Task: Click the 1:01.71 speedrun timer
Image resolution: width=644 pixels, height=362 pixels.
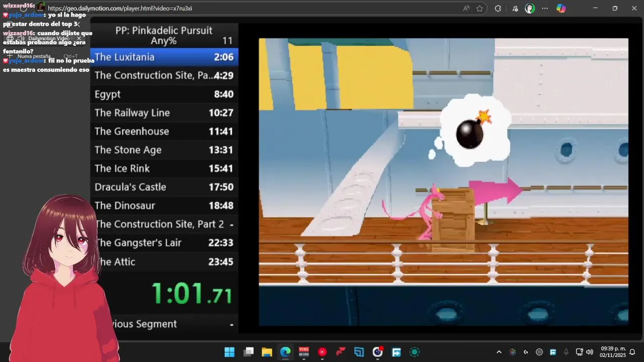Action: (192, 293)
